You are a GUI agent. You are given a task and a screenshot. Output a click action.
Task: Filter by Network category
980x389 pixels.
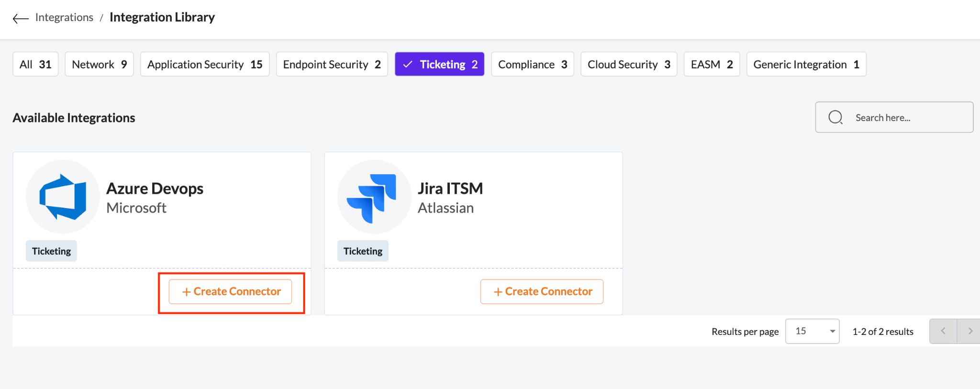99,64
